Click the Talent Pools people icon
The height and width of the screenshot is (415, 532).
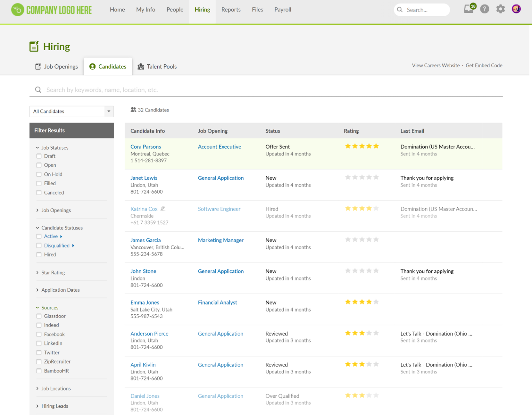[141, 66]
